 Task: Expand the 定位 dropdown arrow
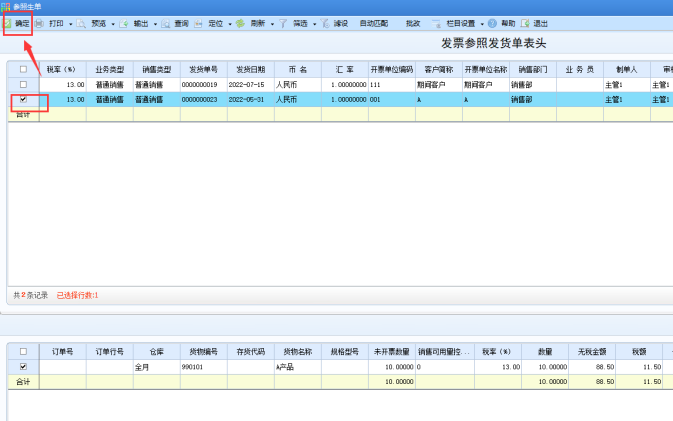coord(230,24)
